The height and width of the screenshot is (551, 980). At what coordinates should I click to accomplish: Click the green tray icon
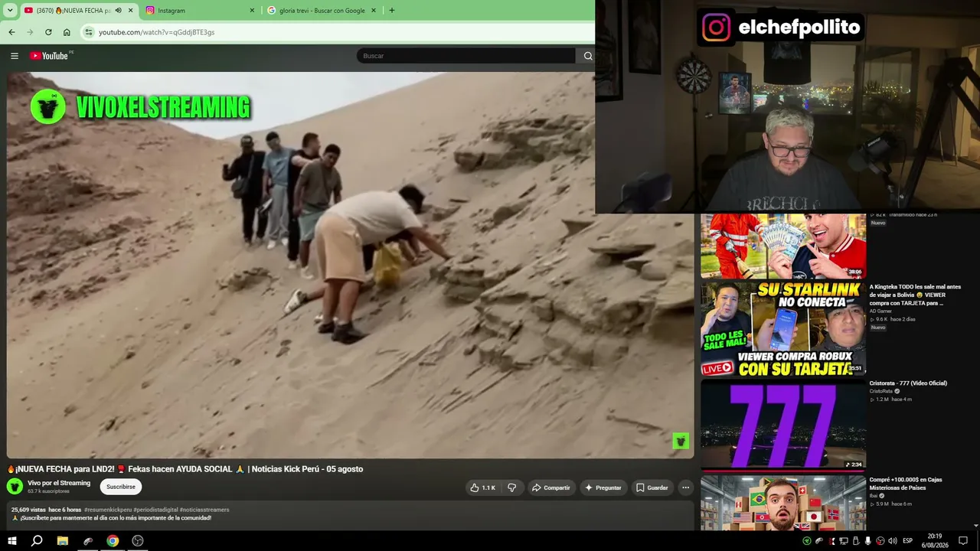(x=806, y=541)
